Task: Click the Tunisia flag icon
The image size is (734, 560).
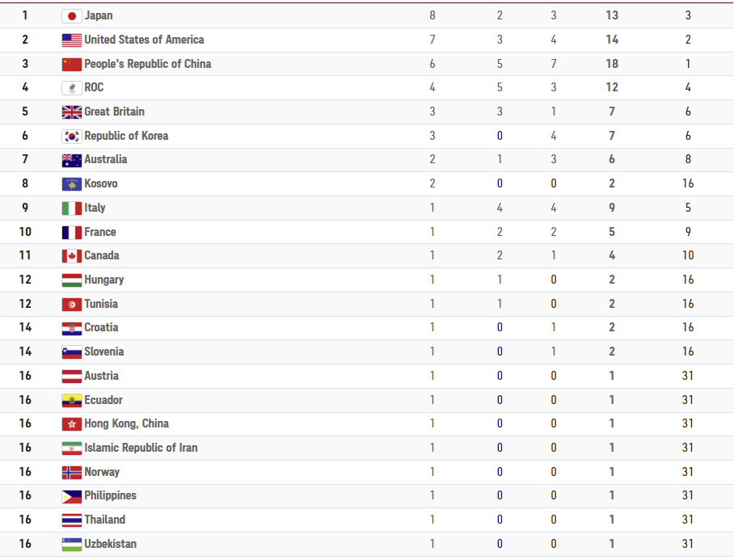Action: click(72, 305)
